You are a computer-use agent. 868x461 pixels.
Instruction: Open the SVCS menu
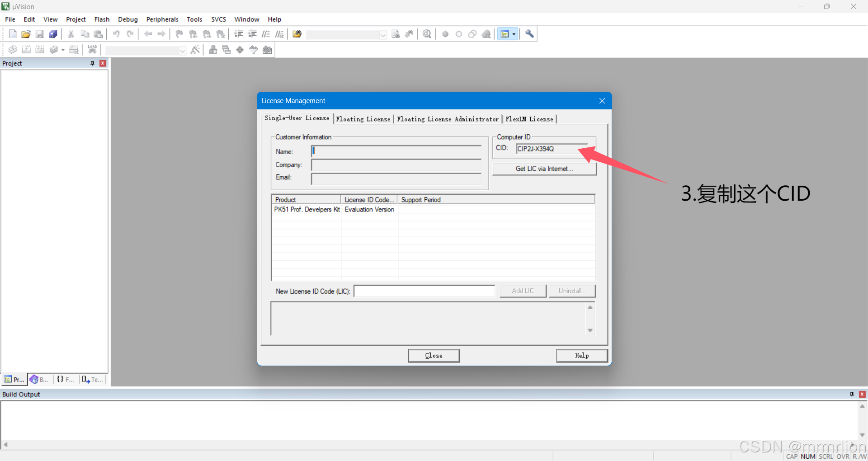point(219,19)
